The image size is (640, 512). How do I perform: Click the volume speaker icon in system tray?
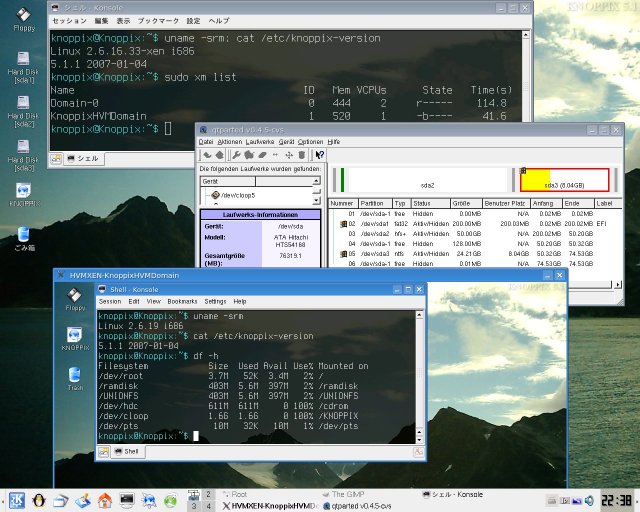tap(589, 501)
